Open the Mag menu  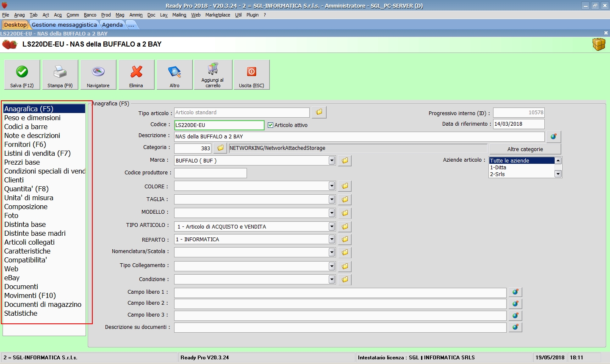pos(120,15)
